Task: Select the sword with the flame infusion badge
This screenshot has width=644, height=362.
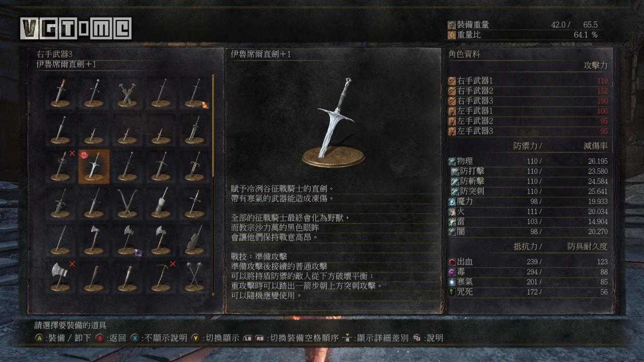Action: pyautogui.click(x=194, y=93)
